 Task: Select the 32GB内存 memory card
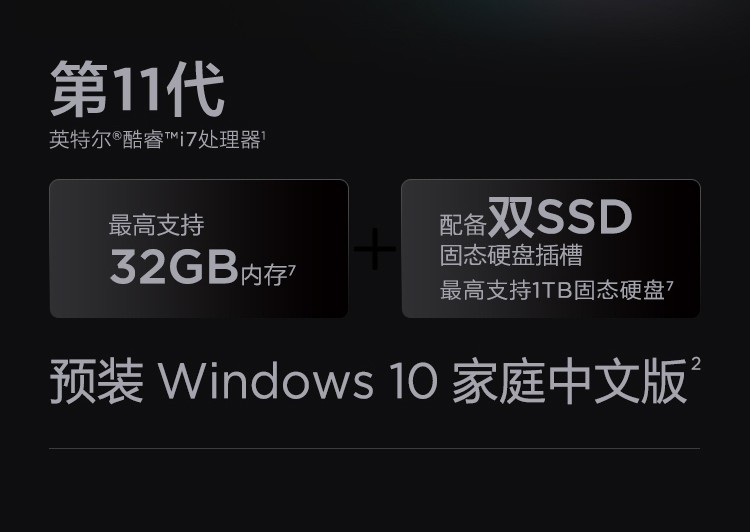click(x=199, y=248)
